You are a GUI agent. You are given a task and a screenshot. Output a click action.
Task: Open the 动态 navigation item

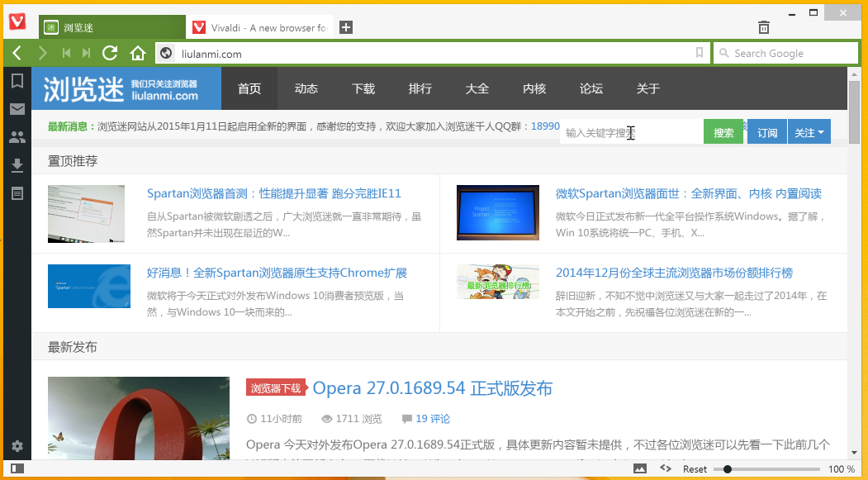[306, 88]
